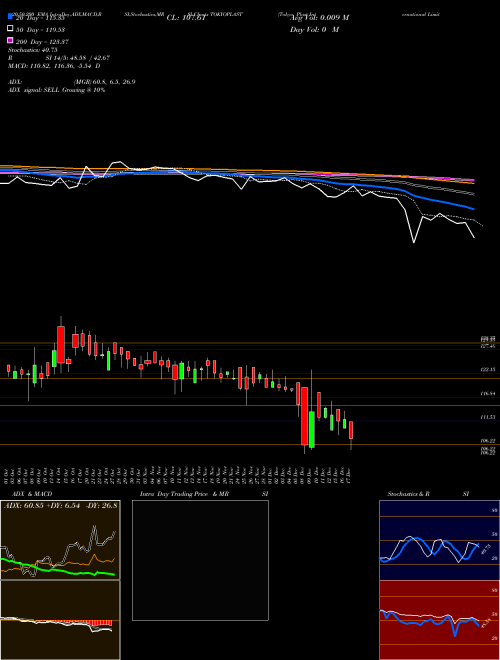Click the last red candlestick on the chart
The image size is (500, 660).
[x=351, y=430]
